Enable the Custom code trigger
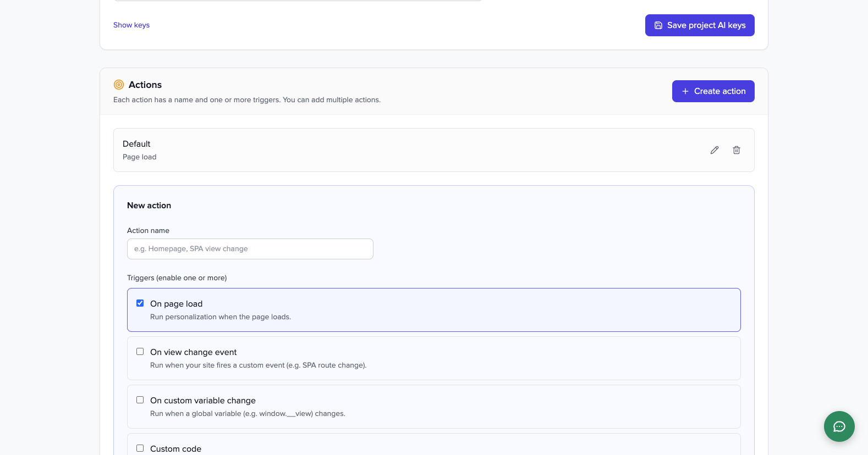 coord(140,448)
